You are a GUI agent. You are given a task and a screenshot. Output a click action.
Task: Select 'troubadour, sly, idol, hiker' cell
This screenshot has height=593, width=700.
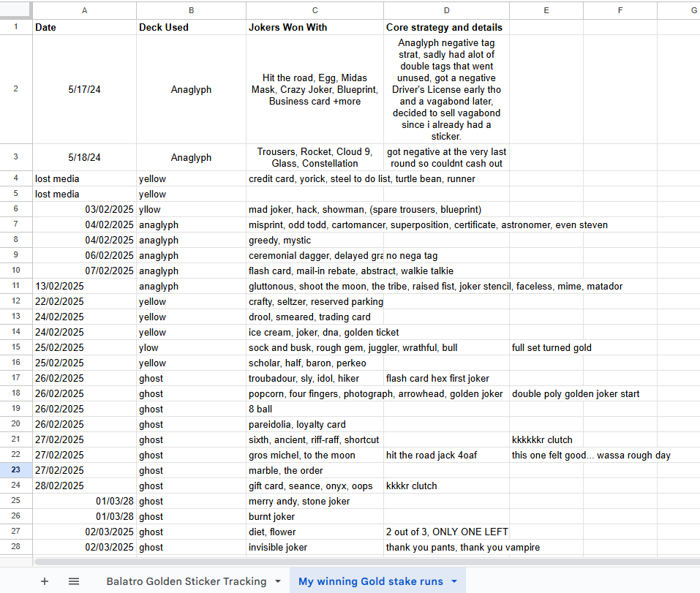315,378
